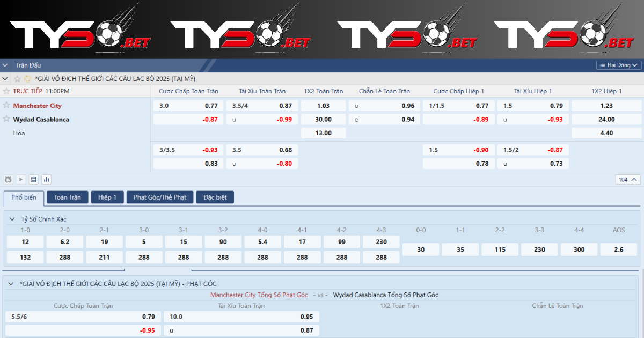644x338 pixels.
Task: Choose first half over 1.5 at 0.79
Action: 533,106
